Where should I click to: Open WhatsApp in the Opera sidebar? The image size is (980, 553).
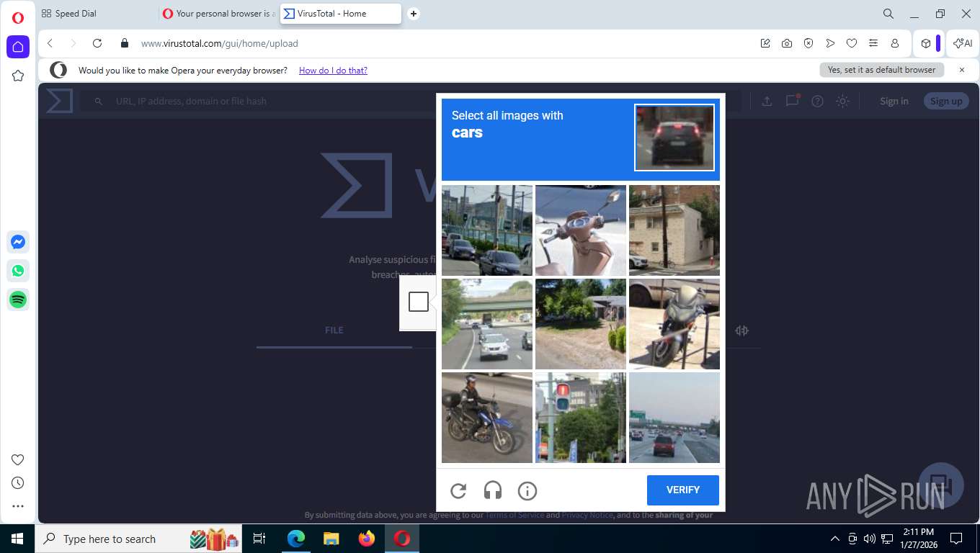pos(18,271)
